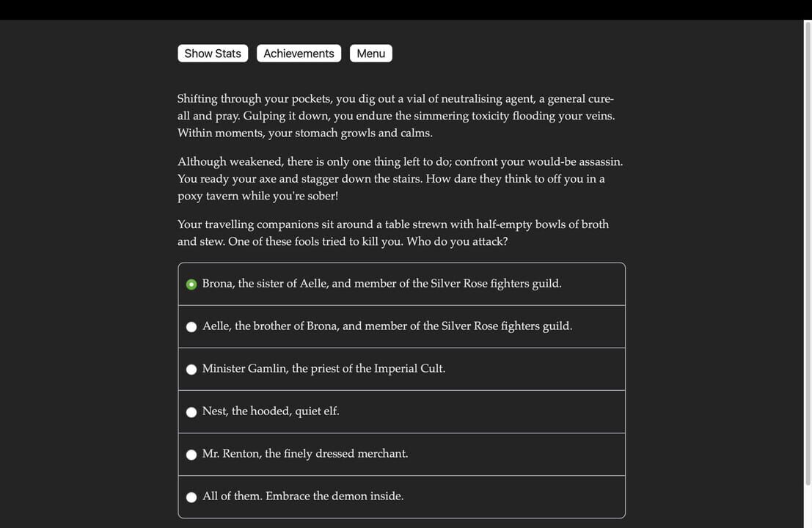This screenshot has height=528, width=812.
Task: Open the Show Stats screen
Action: tap(212, 53)
